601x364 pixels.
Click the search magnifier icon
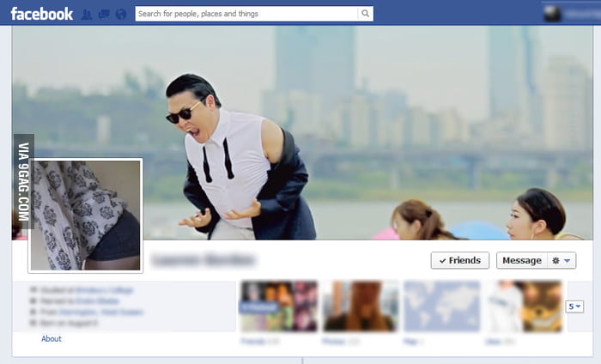point(365,14)
